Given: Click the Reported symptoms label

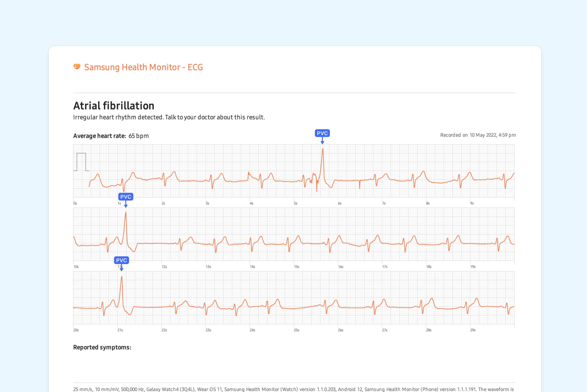Looking at the screenshot, I should (102, 347).
